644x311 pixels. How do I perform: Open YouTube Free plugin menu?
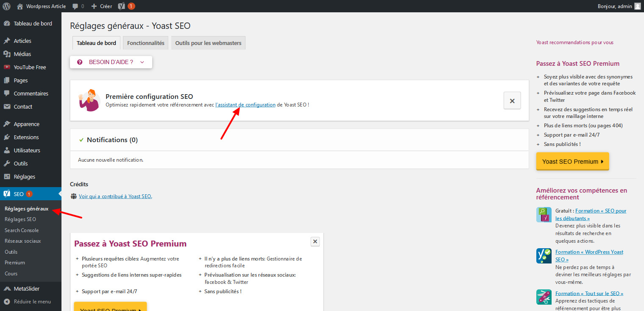tap(31, 67)
